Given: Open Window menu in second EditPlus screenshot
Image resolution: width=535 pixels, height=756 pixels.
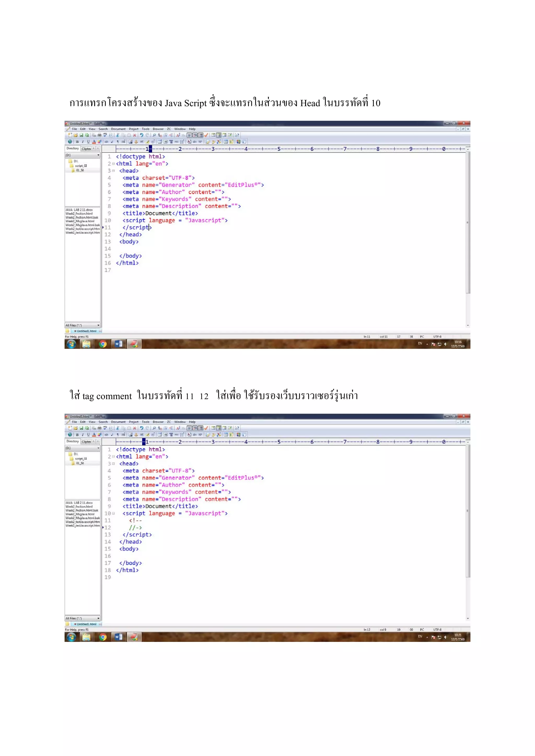Looking at the screenshot, I should pyautogui.click(x=180, y=422).
